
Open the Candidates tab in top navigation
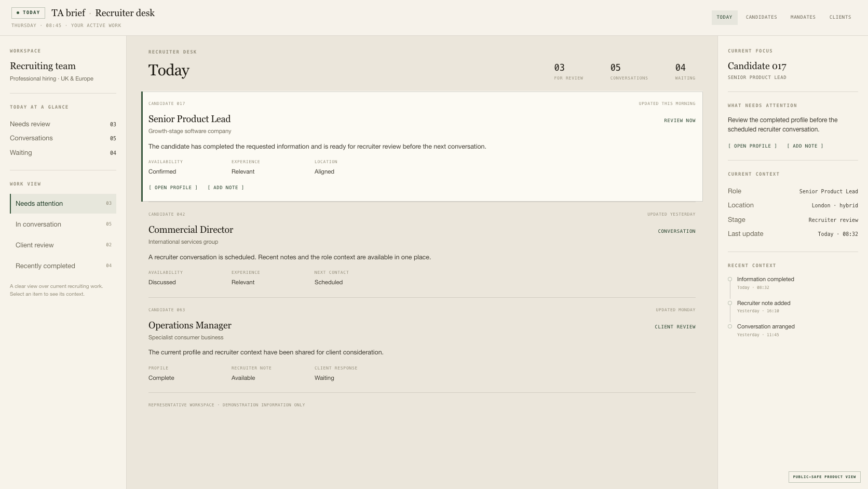(761, 17)
